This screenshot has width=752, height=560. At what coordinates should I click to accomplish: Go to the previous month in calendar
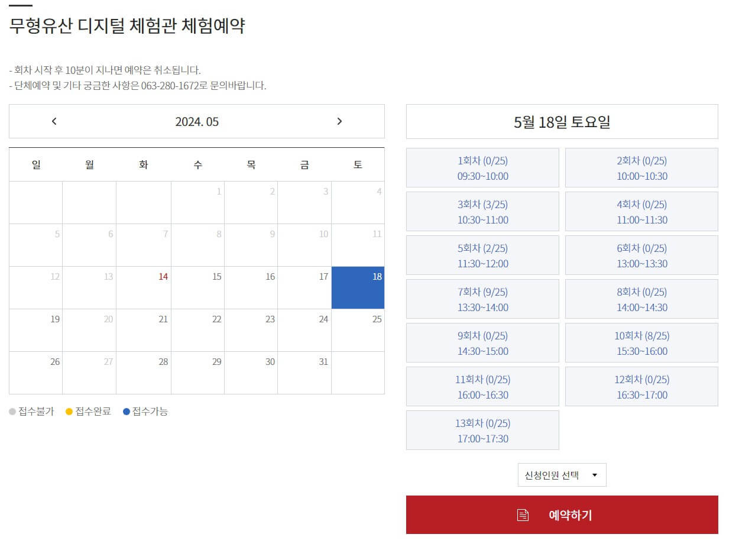click(54, 121)
